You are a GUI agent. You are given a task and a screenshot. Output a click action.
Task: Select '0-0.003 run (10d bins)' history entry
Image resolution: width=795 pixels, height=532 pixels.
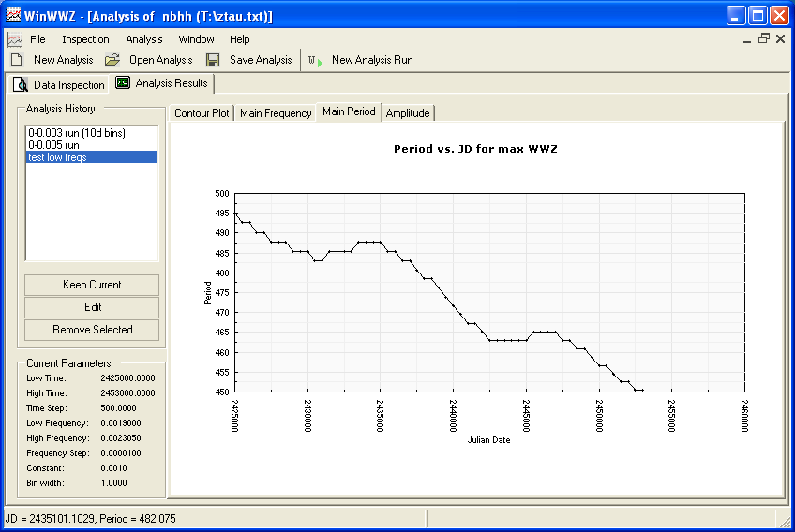pyautogui.click(x=76, y=133)
